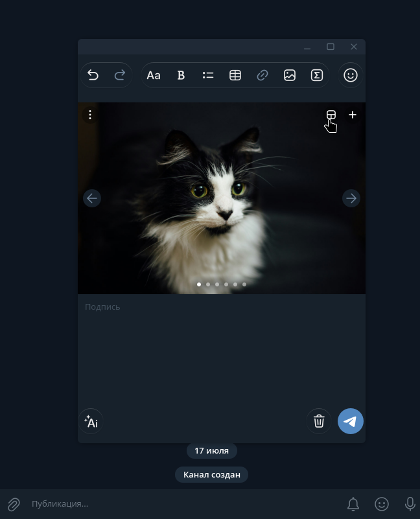420x519 pixels.
Task: Open the three-dot menu on photo
Action: pyautogui.click(x=90, y=115)
